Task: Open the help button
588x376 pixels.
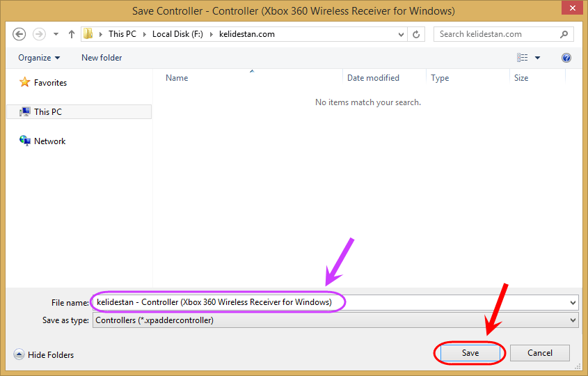Action: point(566,58)
